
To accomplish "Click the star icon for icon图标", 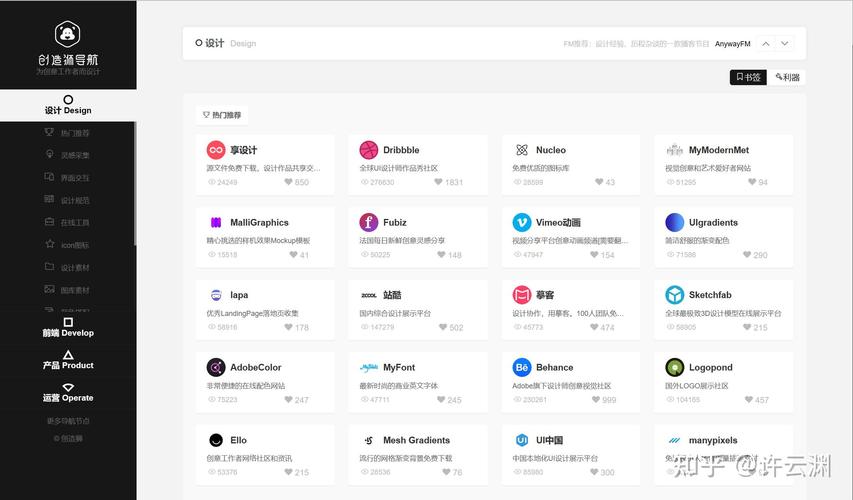I will (50, 244).
